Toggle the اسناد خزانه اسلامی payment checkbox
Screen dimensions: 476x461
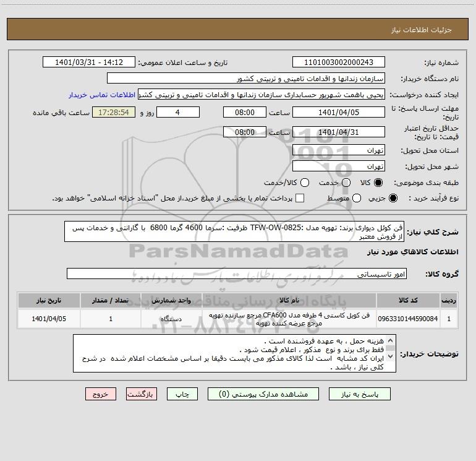pos(300,198)
